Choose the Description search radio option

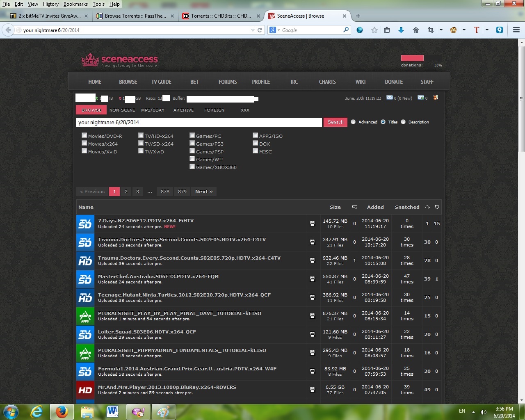coord(403,122)
